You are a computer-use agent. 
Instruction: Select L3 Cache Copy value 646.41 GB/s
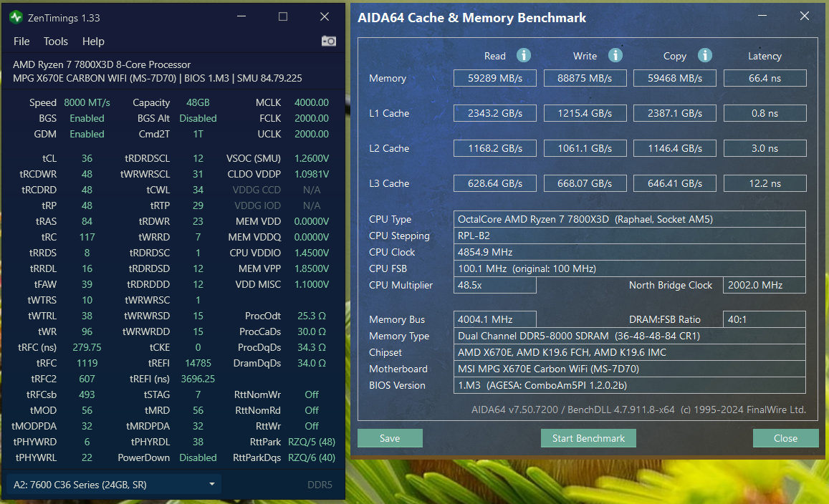coord(675,183)
